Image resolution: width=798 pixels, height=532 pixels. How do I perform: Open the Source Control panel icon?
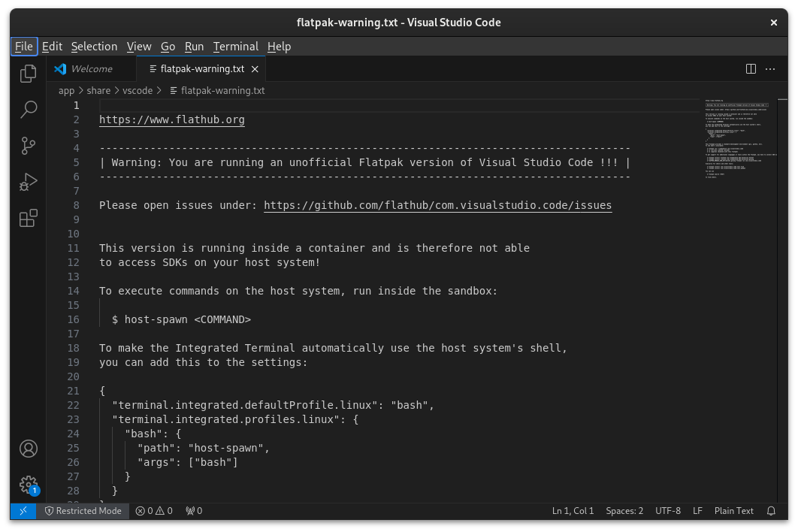click(x=28, y=146)
